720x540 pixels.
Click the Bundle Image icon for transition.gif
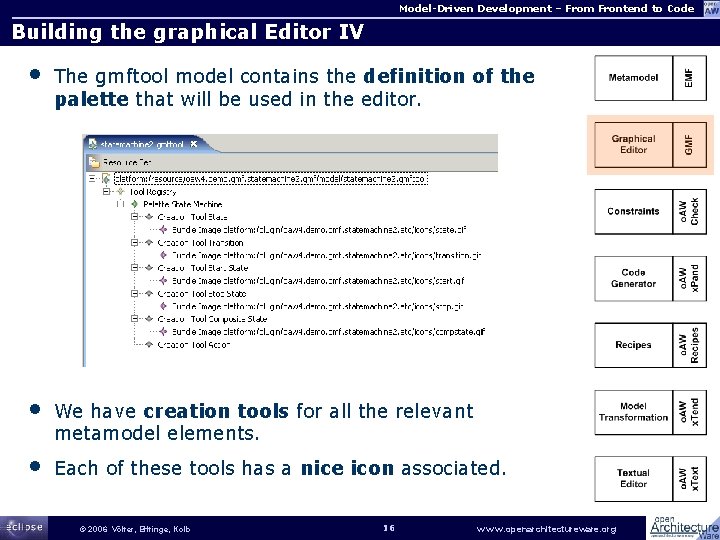[x=163, y=255]
